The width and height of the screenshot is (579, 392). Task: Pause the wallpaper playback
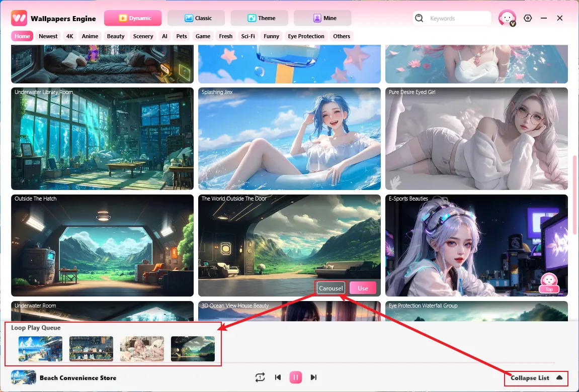pyautogui.click(x=296, y=377)
